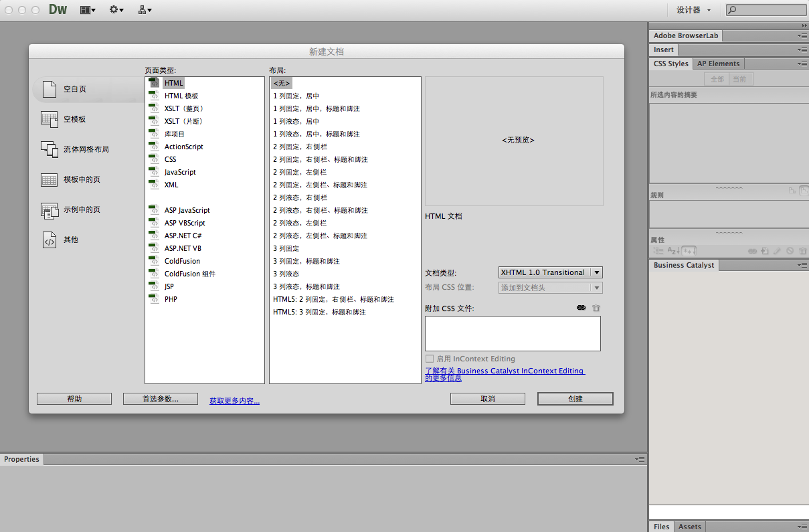This screenshot has width=809, height=532.
Task: Click the 附加 CSS 文件 list box
Action: coord(513,333)
